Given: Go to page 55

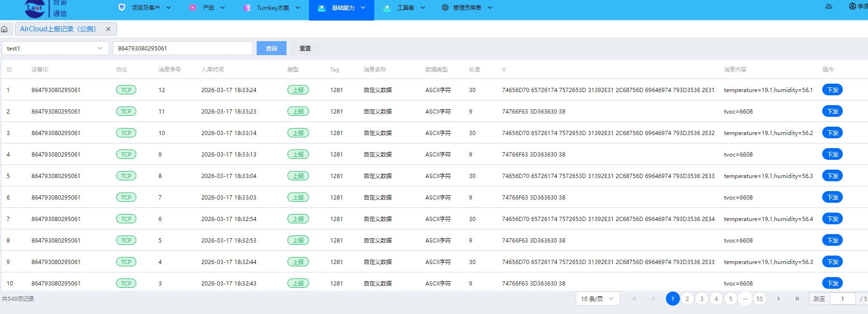Looking at the screenshot, I should click(x=760, y=299).
